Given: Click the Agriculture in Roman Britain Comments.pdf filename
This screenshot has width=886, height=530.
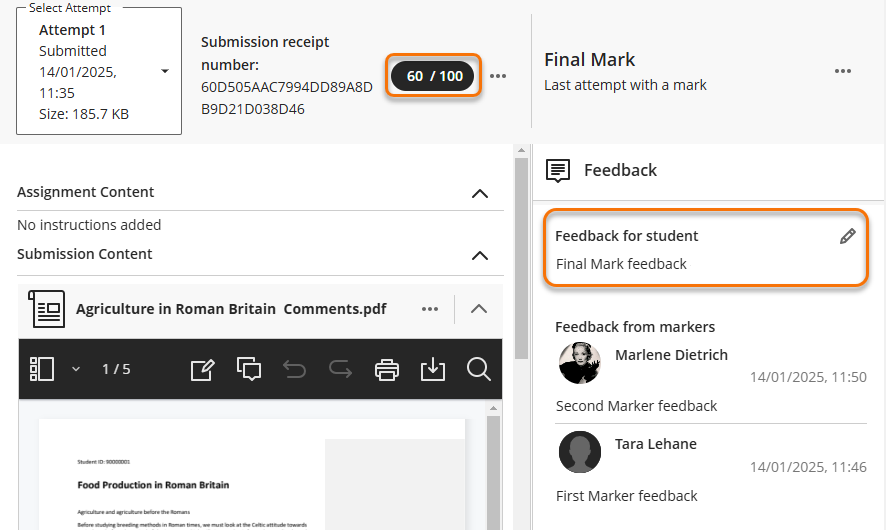Looking at the screenshot, I should click(x=231, y=309).
